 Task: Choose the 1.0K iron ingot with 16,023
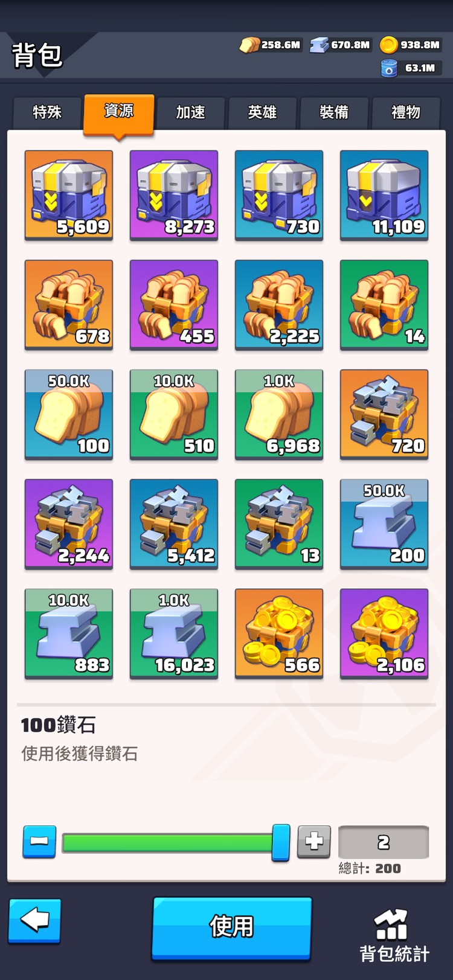(x=174, y=633)
